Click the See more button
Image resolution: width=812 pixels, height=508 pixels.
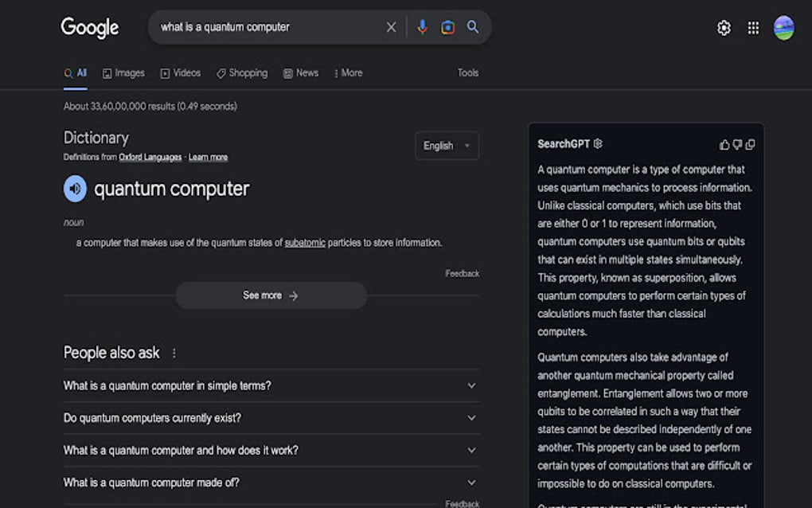pyautogui.click(x=271, y=295)
